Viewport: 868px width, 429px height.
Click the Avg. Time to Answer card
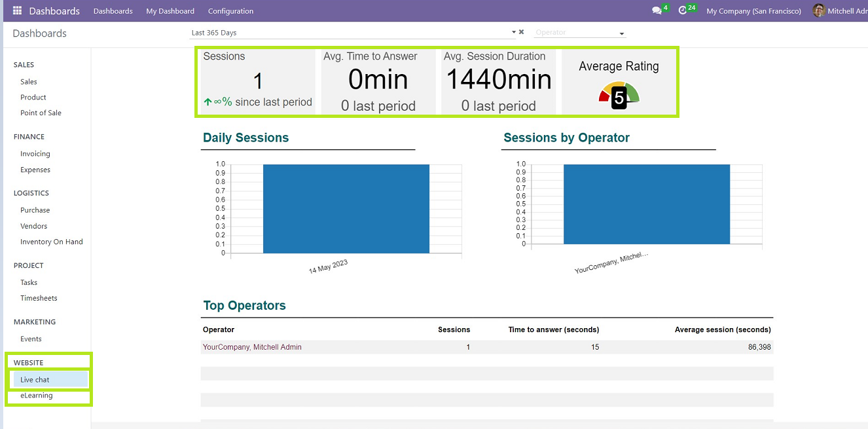point(378,81)
